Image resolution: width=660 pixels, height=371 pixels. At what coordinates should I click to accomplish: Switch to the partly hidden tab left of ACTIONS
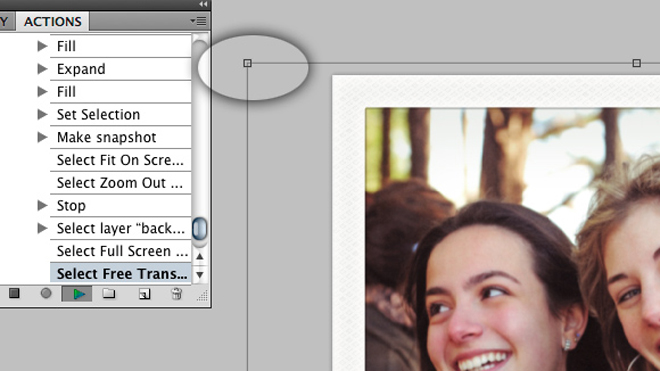click(6, 21)
